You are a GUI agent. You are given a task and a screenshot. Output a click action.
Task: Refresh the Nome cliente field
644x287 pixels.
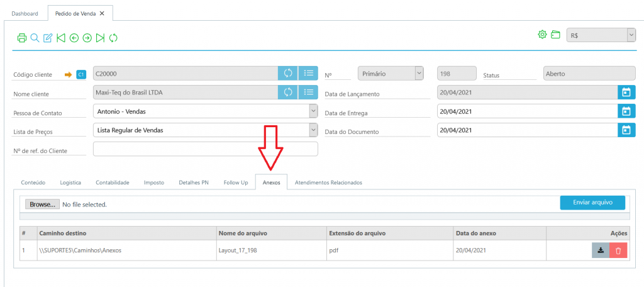click(x=288, y=93)
